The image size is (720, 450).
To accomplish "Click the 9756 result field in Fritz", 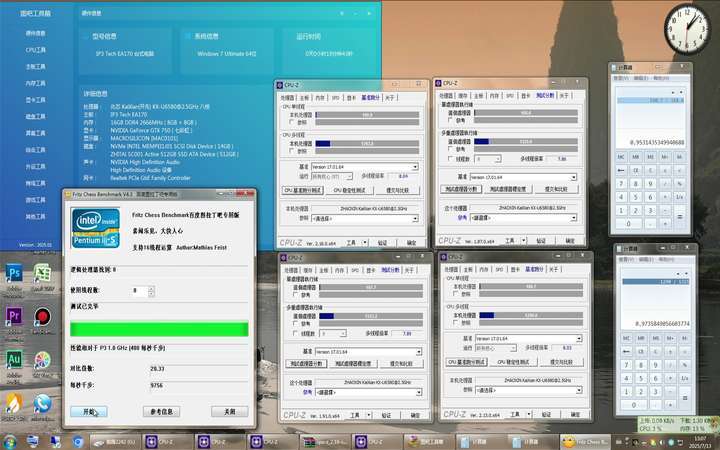I will click(198, 385).
